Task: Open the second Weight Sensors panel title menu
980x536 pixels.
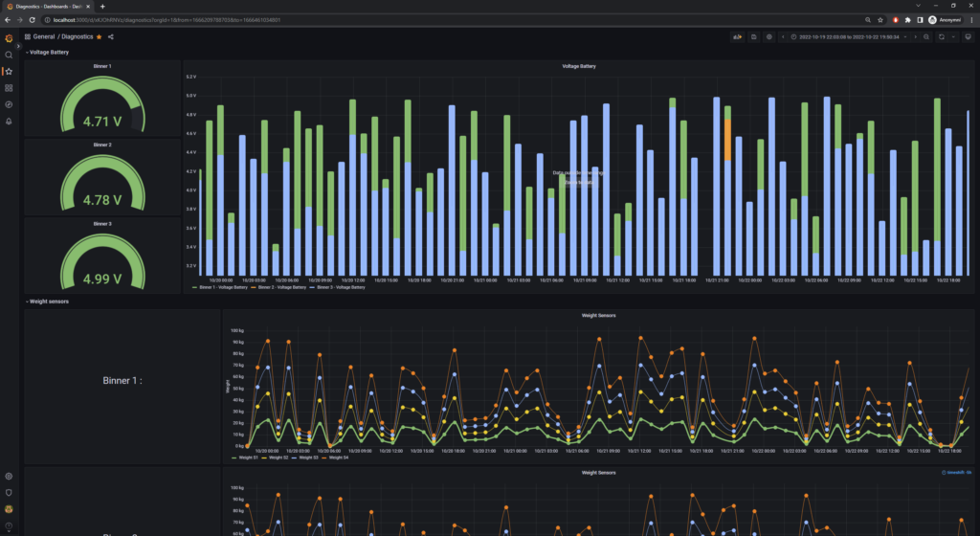Action: (598, 473)
